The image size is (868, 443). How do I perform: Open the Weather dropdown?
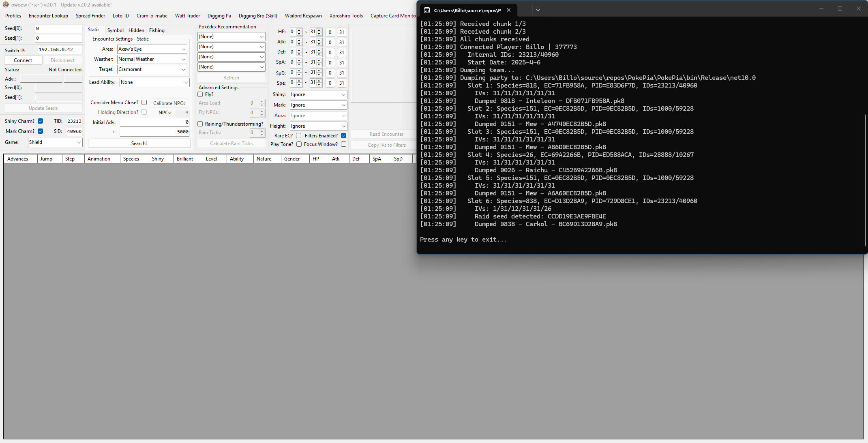pos(152,59)
